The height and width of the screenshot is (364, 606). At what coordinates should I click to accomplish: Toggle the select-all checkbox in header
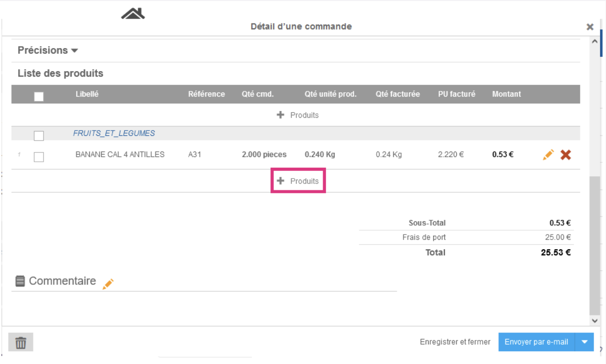pos(39,97)
